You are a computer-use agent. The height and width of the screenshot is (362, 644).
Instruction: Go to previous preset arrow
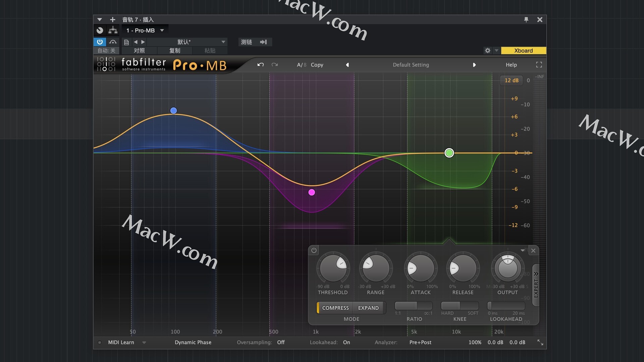click(x=347, y=65)
